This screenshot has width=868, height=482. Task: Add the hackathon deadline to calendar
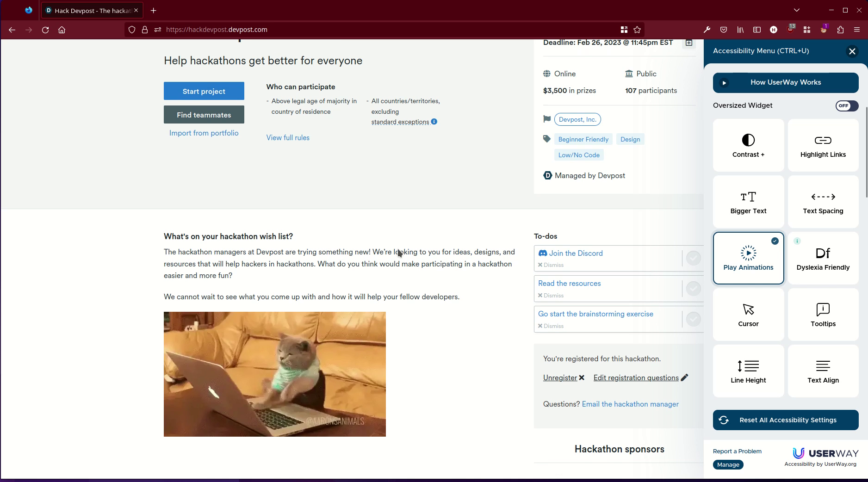click(689, 43)
